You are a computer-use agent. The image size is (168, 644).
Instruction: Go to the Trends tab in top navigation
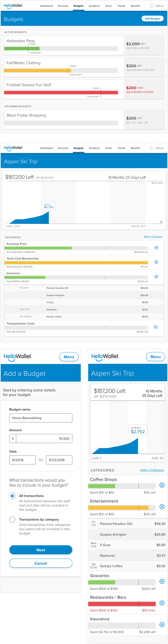pos(121,6)
